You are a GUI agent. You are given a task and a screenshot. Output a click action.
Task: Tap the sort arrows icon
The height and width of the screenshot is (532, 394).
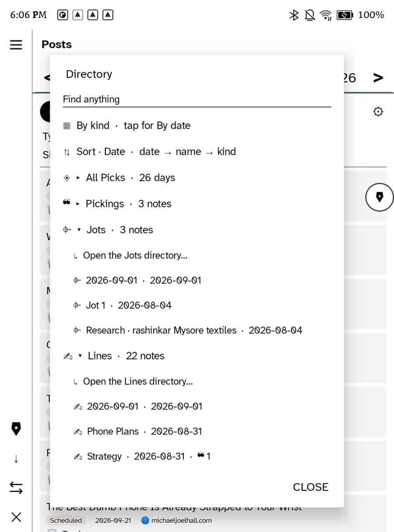point(67,152)
